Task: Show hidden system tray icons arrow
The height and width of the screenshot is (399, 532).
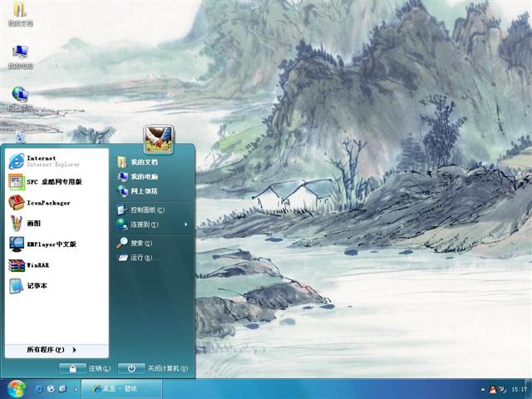Action: [x=483, y=390]
